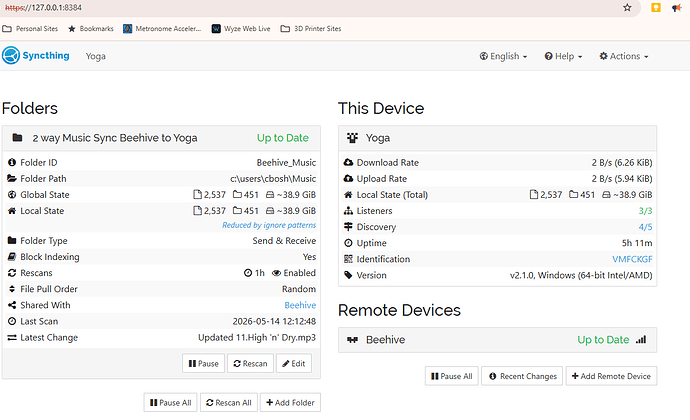This screenshot has height=420, width=690.
Task: Click the Uptime clock icon
Action: pos(348,243)
